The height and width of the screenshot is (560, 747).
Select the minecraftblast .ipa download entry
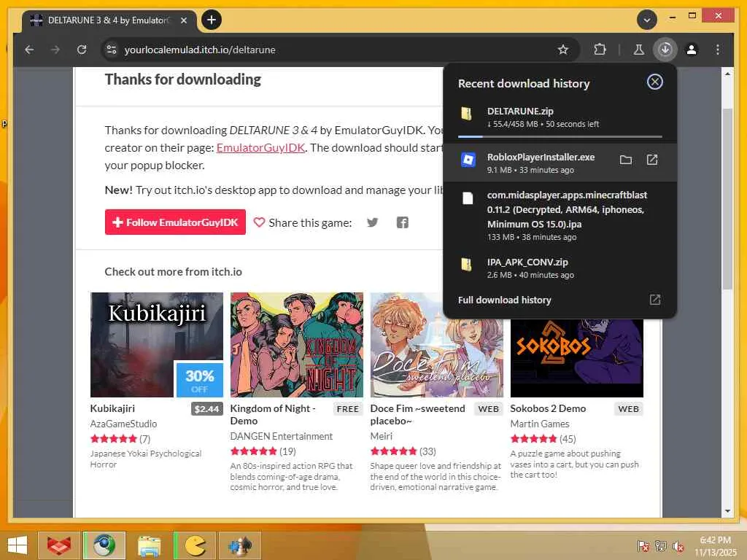(560, 216)
